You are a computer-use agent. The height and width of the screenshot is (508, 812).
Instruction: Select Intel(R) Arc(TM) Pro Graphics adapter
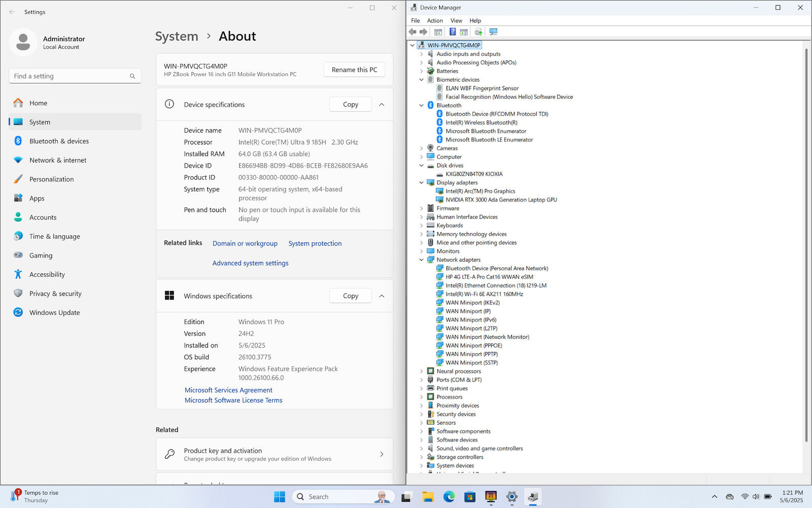point(480,191)
